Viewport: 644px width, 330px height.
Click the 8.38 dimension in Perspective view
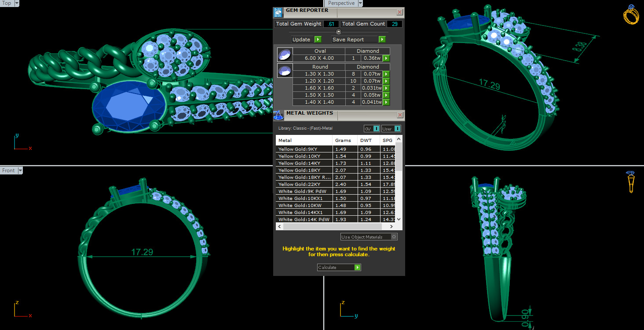coord(578,47)
